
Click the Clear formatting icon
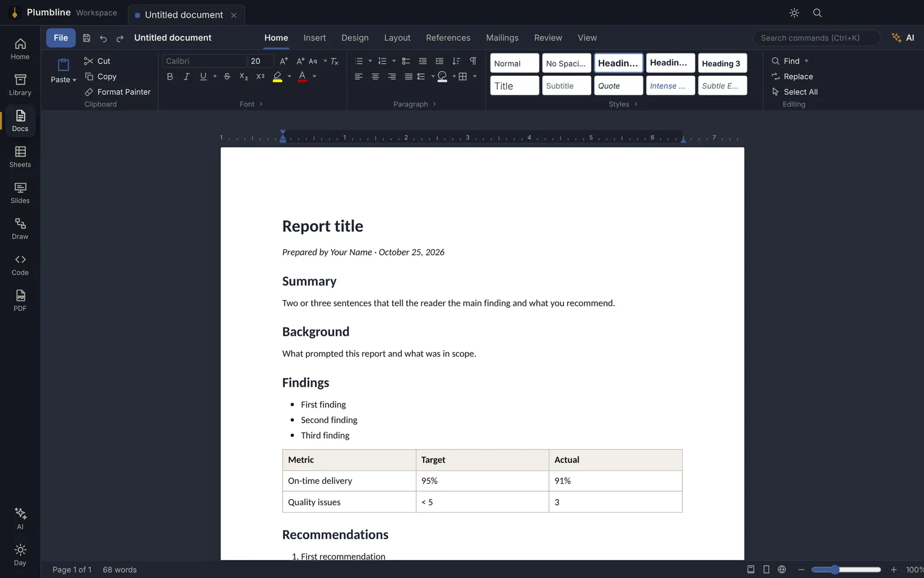pos(334,61)
